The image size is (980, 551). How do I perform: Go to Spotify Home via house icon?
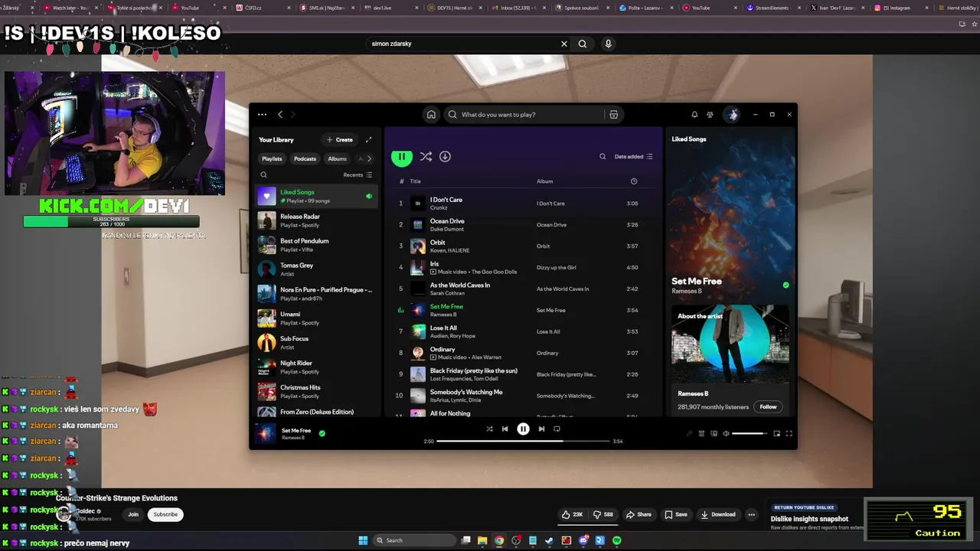pos(431,115)
